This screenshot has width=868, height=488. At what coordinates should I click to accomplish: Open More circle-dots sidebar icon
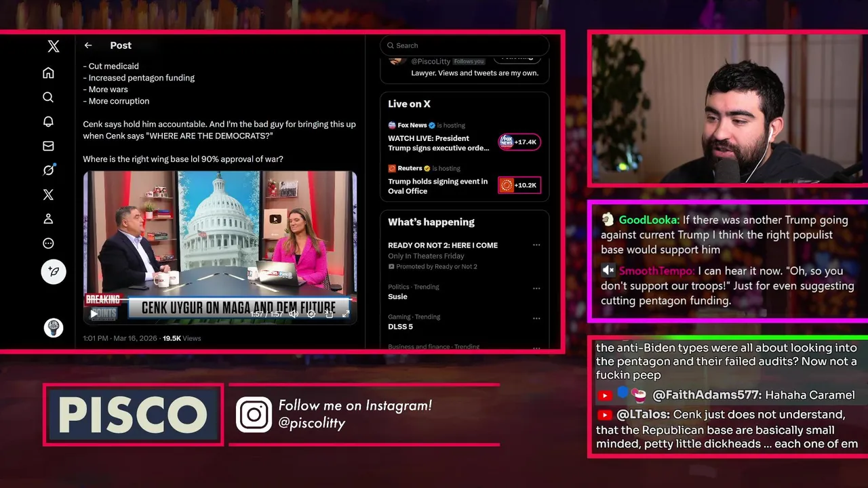pyautogui.click(x=48, y=243)
